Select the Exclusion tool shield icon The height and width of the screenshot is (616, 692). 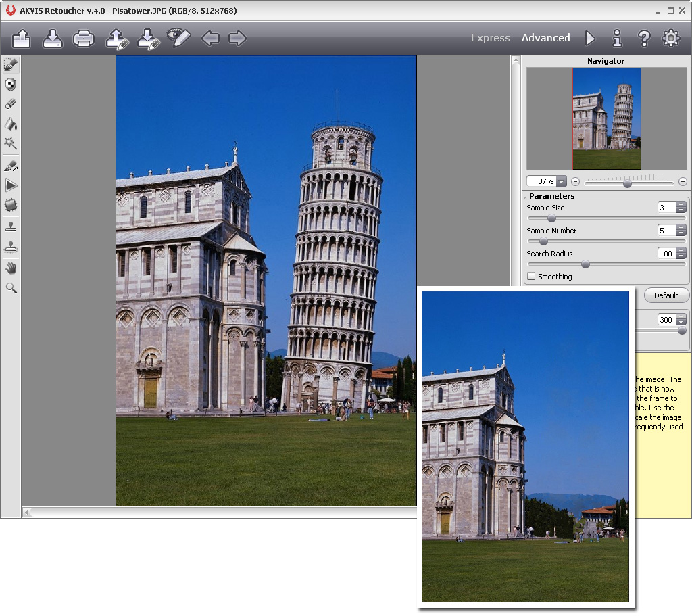[x=11, y=85]
